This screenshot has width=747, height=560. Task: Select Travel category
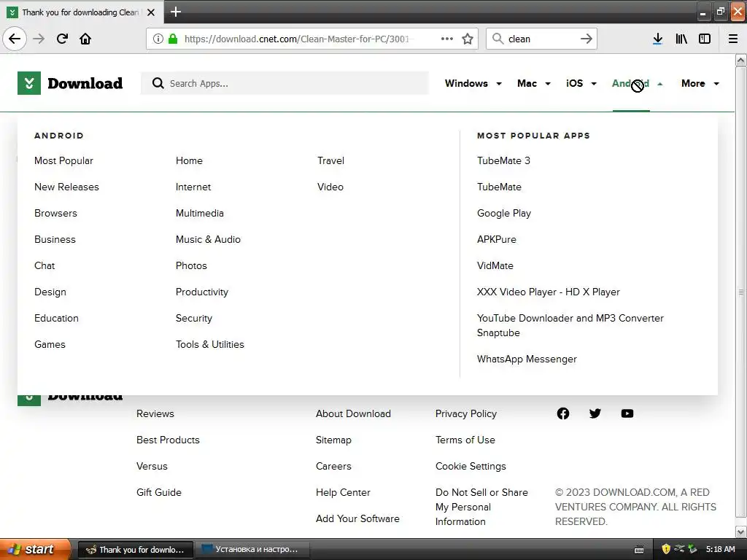(x=330, y=160)
